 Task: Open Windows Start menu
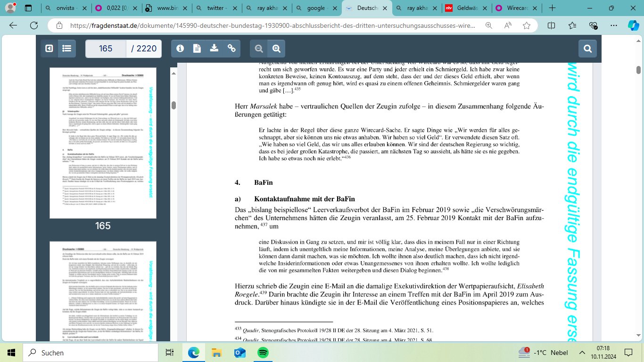pyautogui.click(x=11, y=352)
